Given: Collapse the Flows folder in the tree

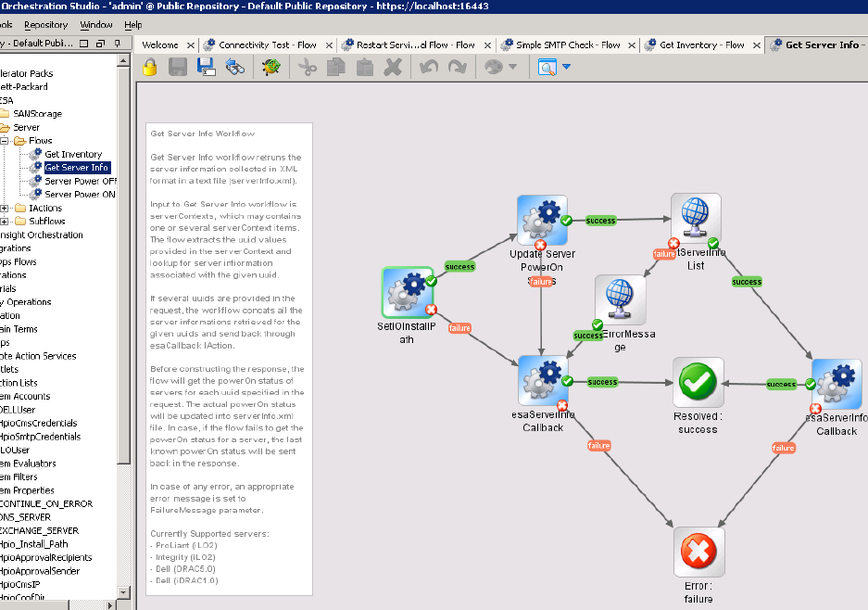Looking at the screenshot, I should tap(5, 141).
